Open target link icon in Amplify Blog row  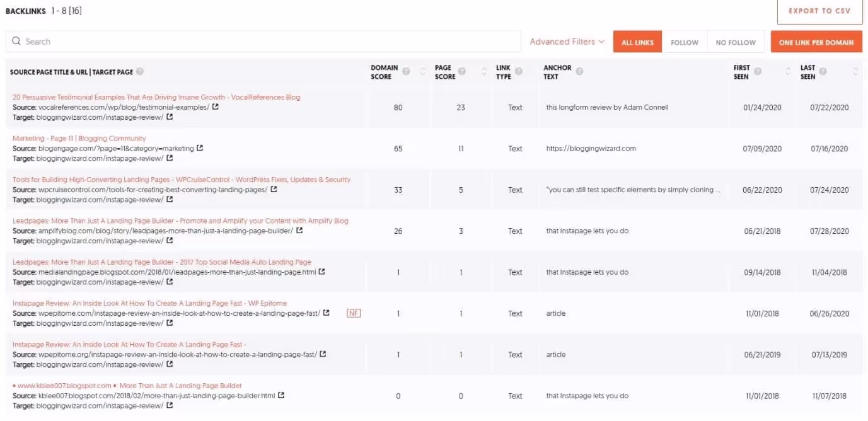click(x=170, y=241)
